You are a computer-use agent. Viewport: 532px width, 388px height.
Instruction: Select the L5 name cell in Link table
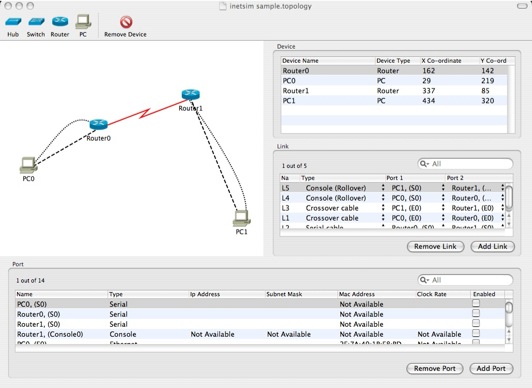click(286, 188)
